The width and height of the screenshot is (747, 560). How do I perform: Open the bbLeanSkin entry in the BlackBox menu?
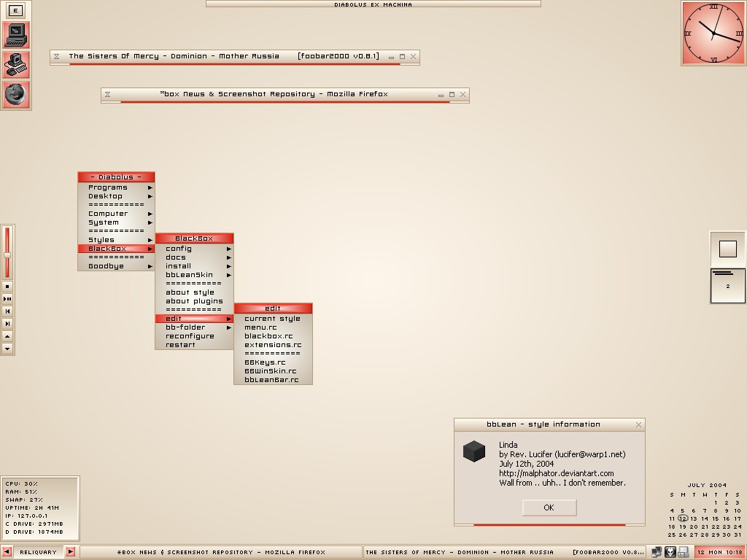(x=194, y=275)
